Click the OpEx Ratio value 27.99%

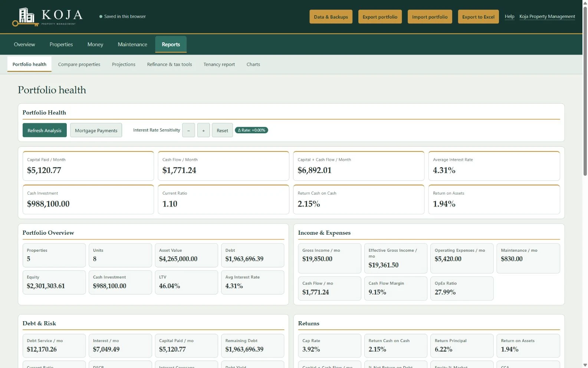click(x=445, y=292)
